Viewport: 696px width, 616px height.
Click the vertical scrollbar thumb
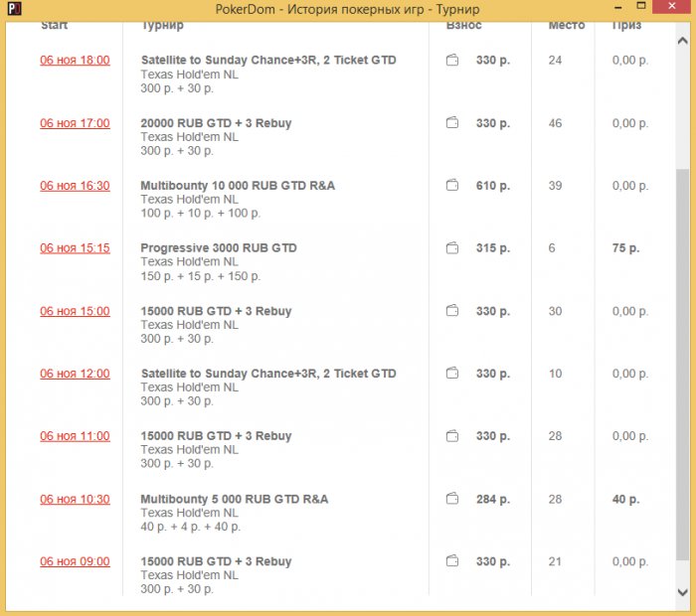pos(683,364)
